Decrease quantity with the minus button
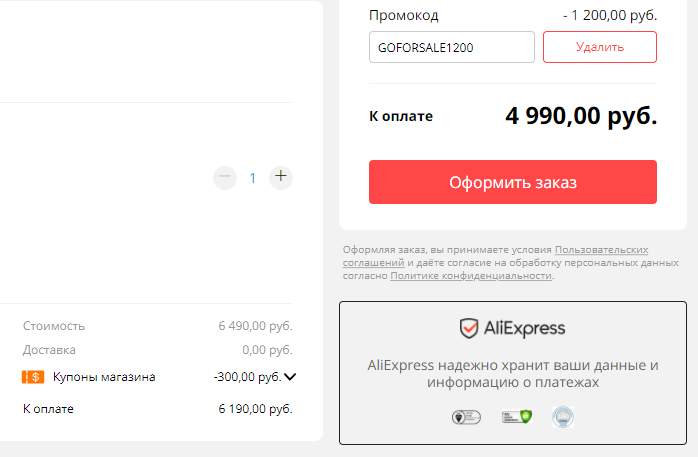This screenshot has height=457, width=698. click(225, 177)
